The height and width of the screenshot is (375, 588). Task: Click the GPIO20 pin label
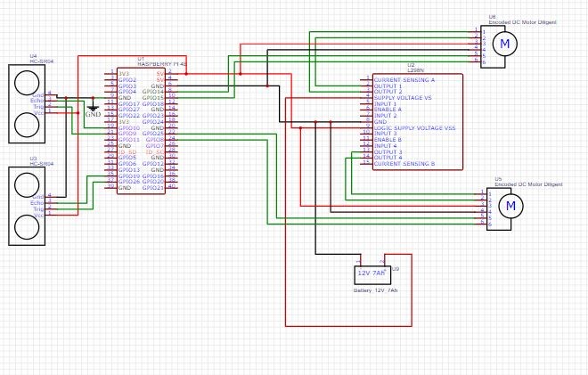pyautogui.click(x=153, y=182)
